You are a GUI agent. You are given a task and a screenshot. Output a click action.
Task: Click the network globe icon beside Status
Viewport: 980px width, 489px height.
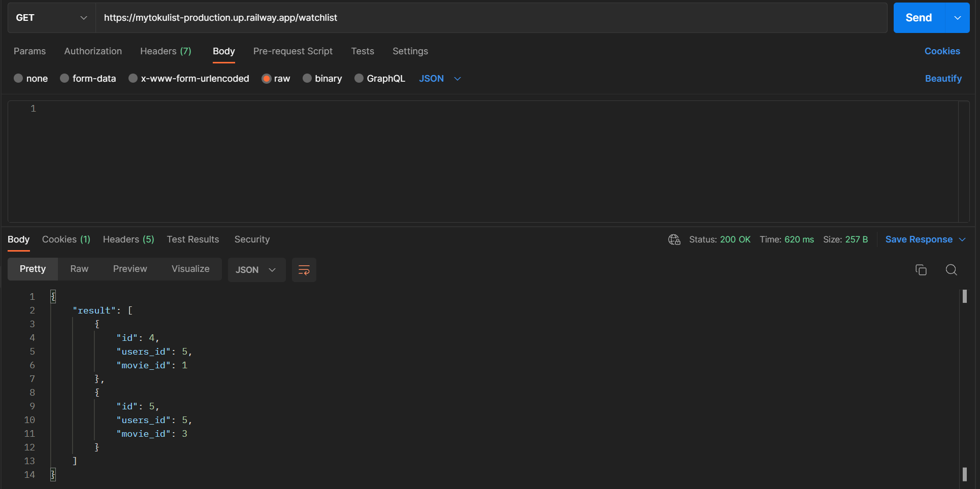(x=674, y=239)
